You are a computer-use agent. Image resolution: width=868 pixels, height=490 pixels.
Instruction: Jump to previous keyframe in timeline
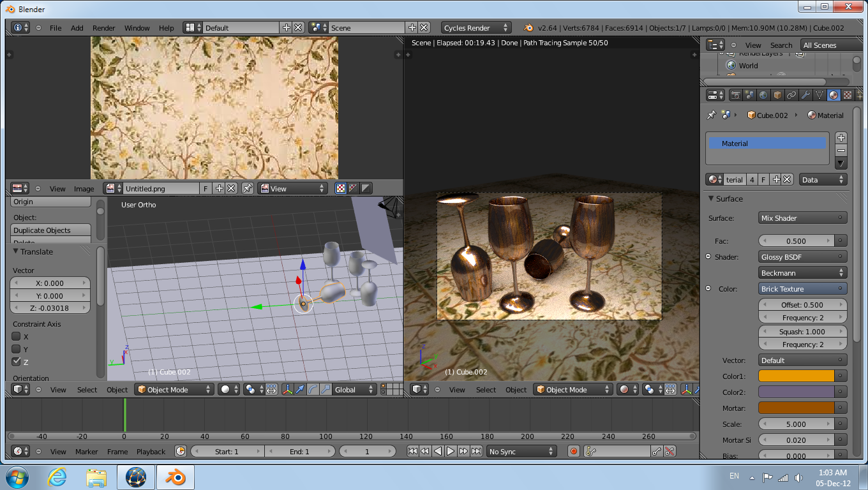(x=425, y=451)
